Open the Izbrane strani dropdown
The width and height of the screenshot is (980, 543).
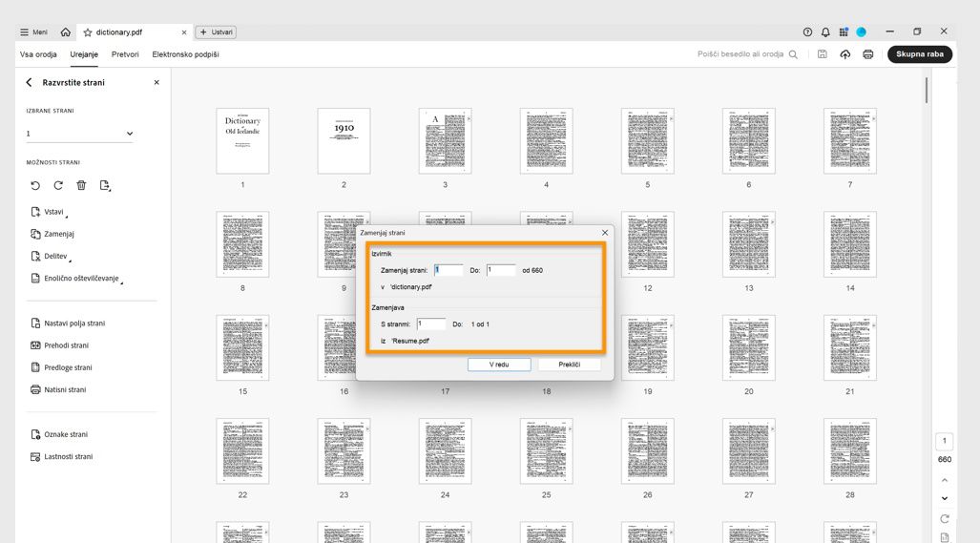click(79, 134)
